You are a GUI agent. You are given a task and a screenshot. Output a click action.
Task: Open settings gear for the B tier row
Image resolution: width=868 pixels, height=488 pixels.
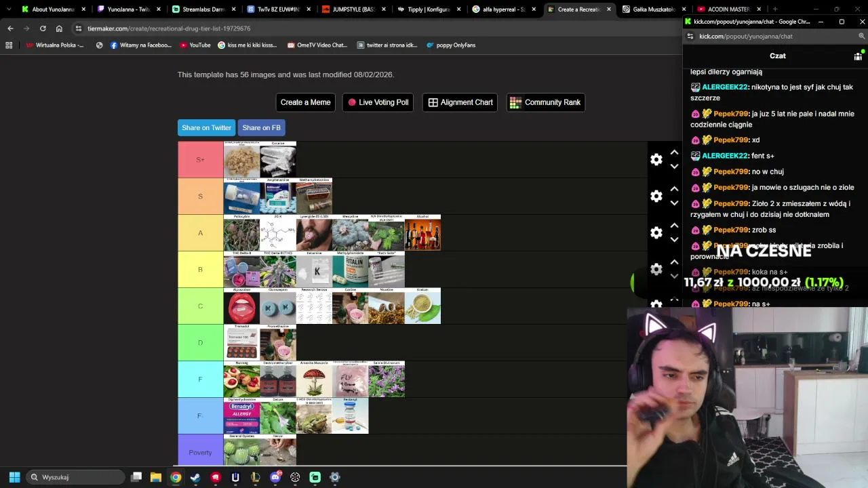point(656,269)
